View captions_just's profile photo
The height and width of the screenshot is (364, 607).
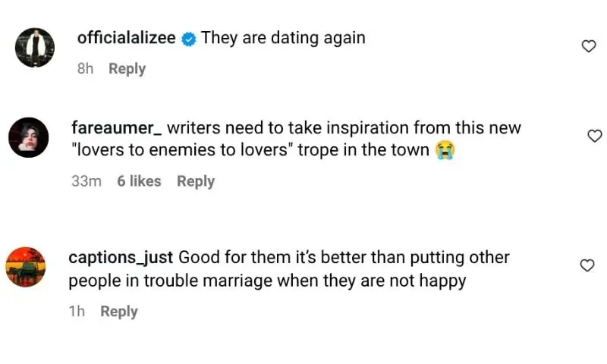click(26, 267)
